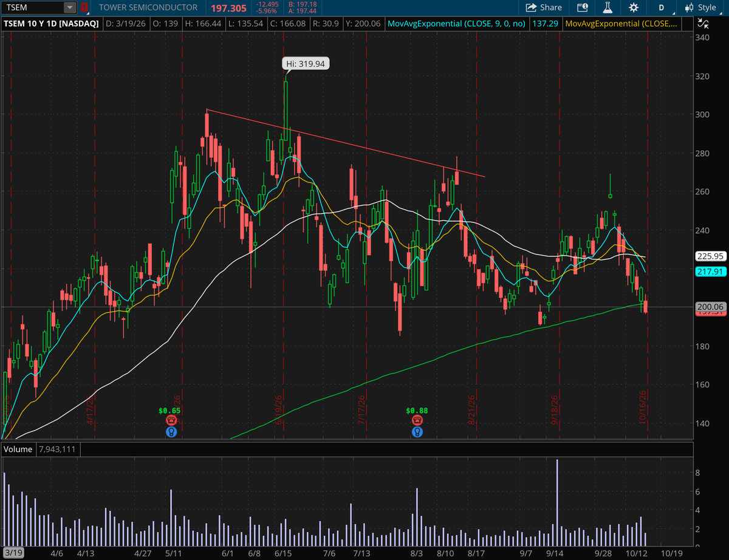729x560 pixels.
Task: Click the H: 166.44 high readout
Action: pos(204,24)
